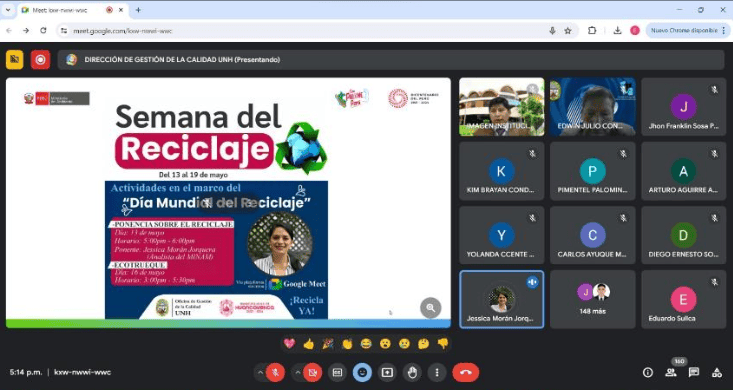Toggle the disabled camera button
The height and width of the screenshot is (390, 733).
tap(312, 372)
